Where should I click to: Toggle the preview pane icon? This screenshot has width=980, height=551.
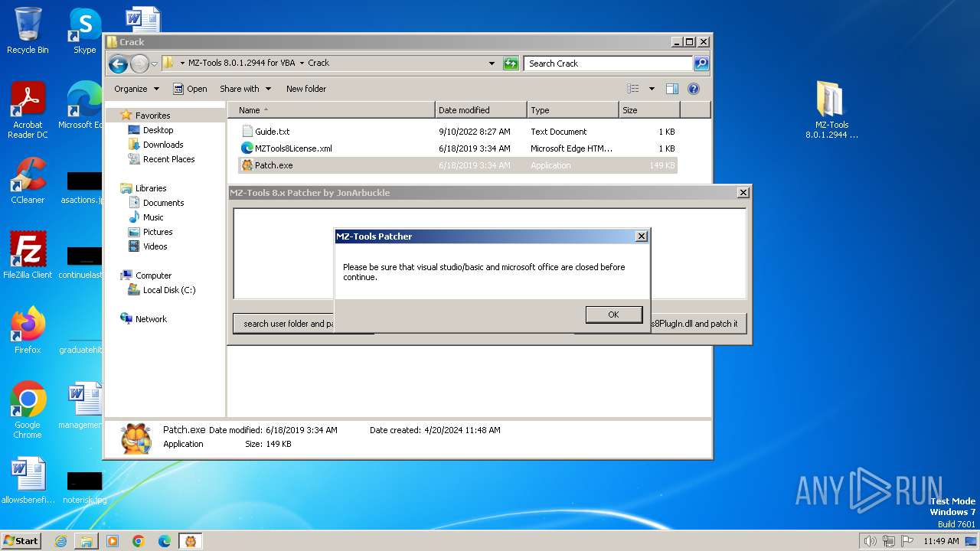click(672, 89)
